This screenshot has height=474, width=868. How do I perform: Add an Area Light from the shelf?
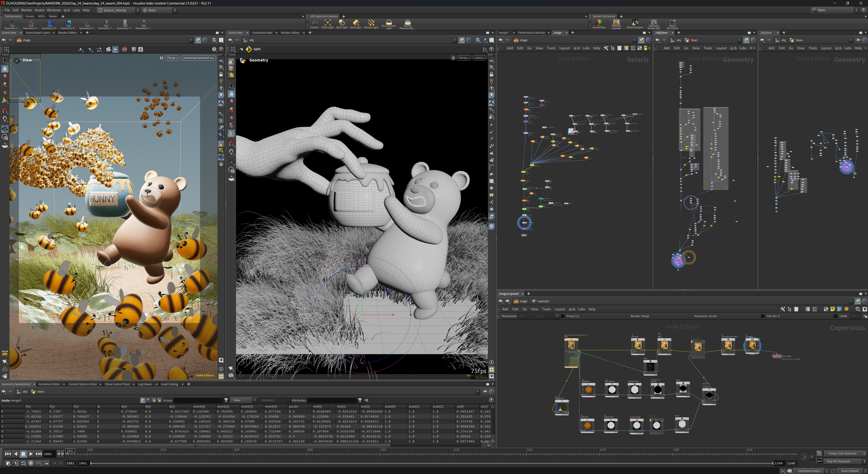click(355, 24)
